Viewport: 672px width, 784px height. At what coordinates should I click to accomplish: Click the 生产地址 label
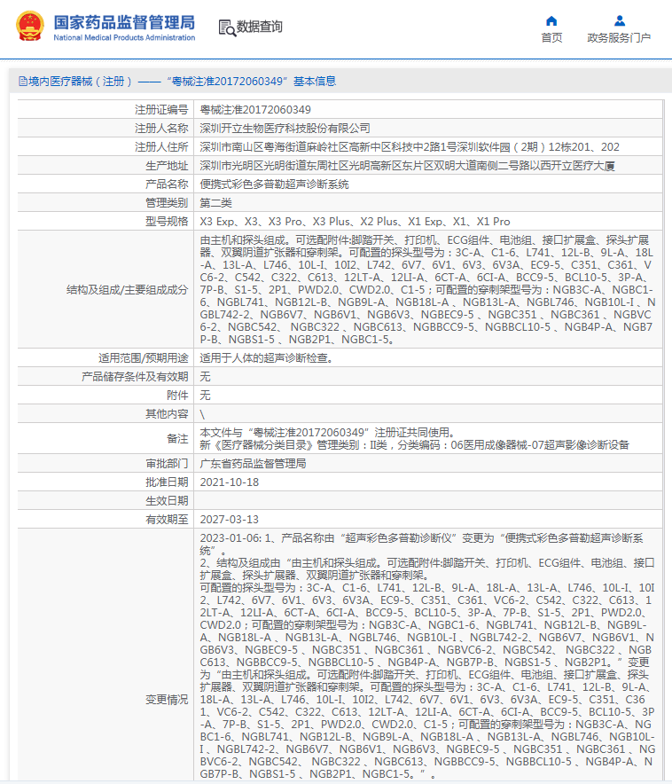pyautogui.click(x=167, y=166)
